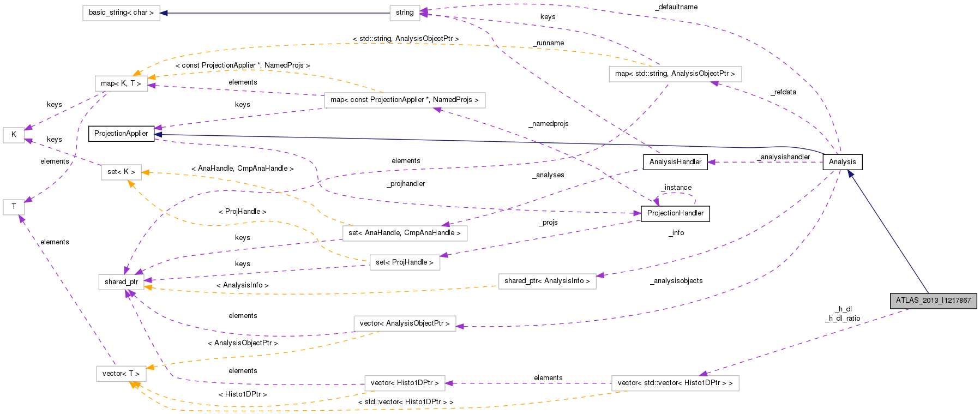Open the basic_string< char > node
980x414 pixels.
121,13
